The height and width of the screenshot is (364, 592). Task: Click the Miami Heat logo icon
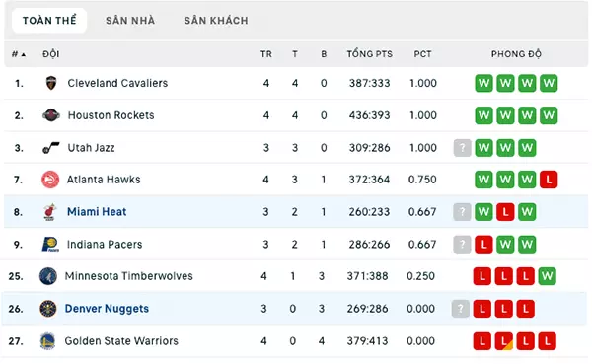(x=50, y=212)
